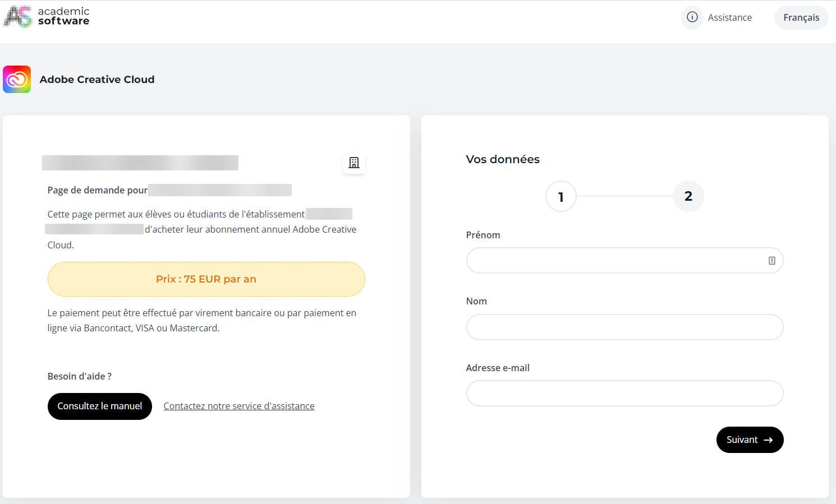Click the Nom field label
836x504 pixels.
[476, 301]
